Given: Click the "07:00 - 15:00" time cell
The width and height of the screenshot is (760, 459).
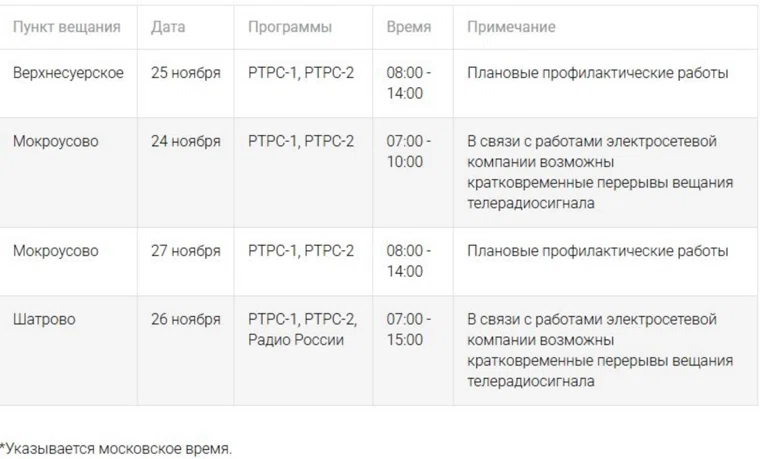Looking at the screenshot, I should [409, 329].
